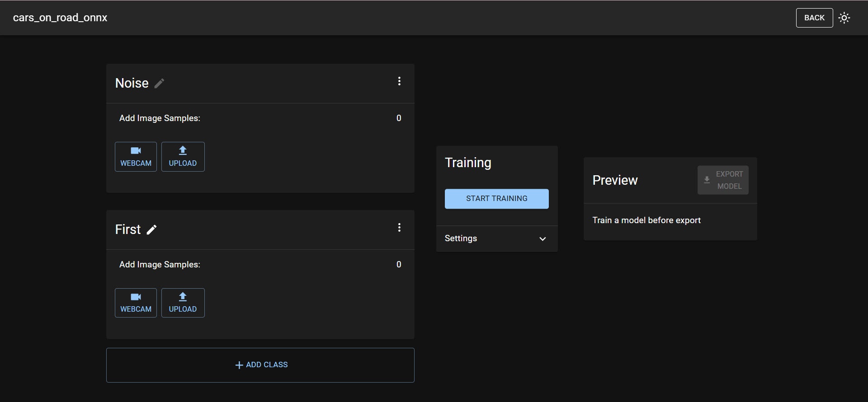
Task: Click the pencil icon next to First
Action: (152, 230)
